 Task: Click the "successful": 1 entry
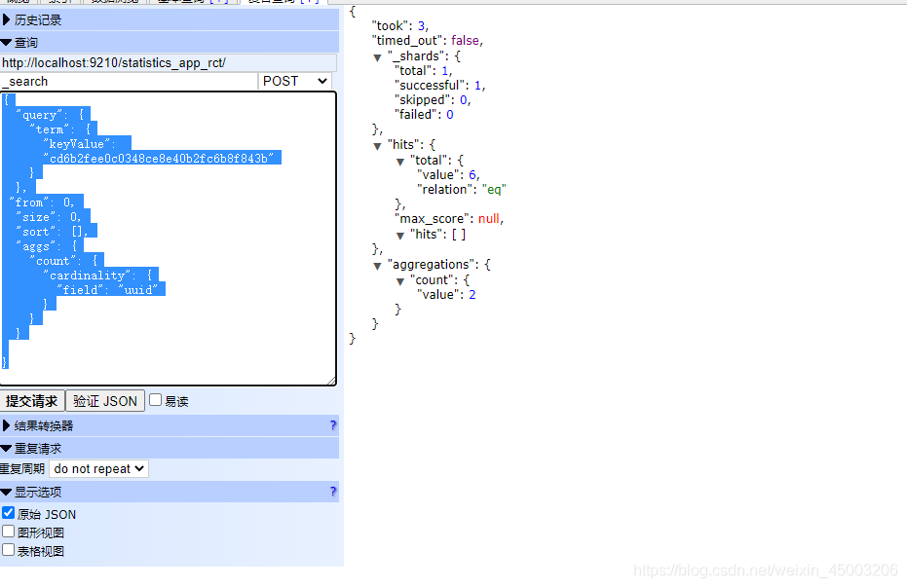click(440, 86)
